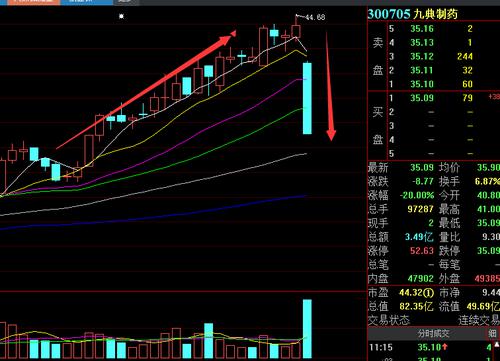Click the 跌停 limit-down price field

(x=488, y=250)
